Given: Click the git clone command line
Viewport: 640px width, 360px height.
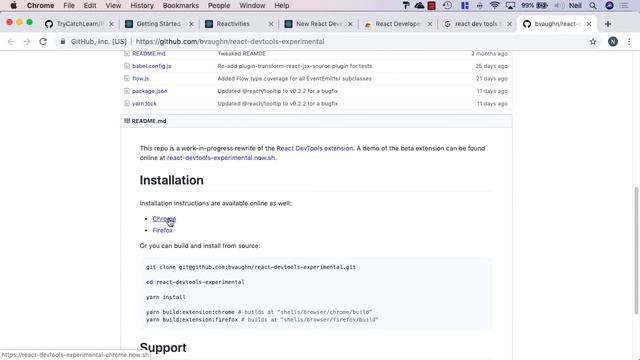Looking at the screenshot, I should pos(251,267).
